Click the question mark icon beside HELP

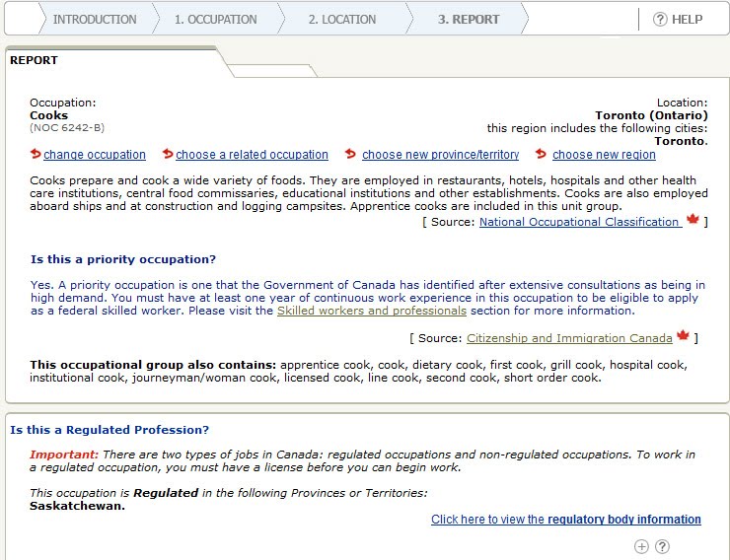660,19
